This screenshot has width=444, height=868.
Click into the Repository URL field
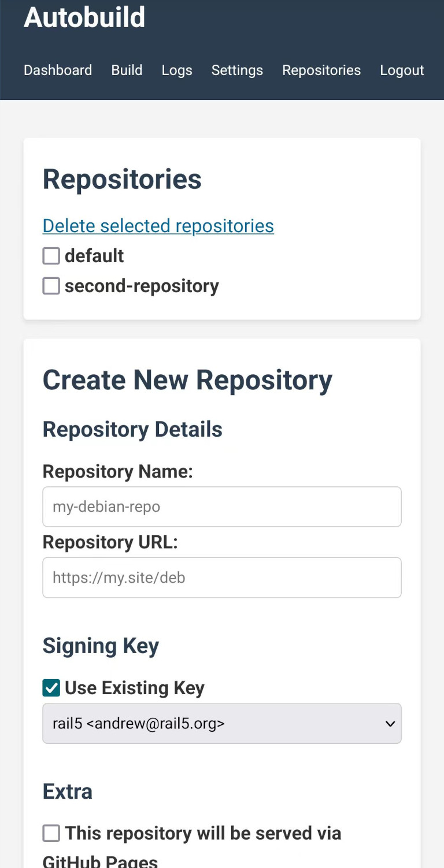(x=221, y=577)
